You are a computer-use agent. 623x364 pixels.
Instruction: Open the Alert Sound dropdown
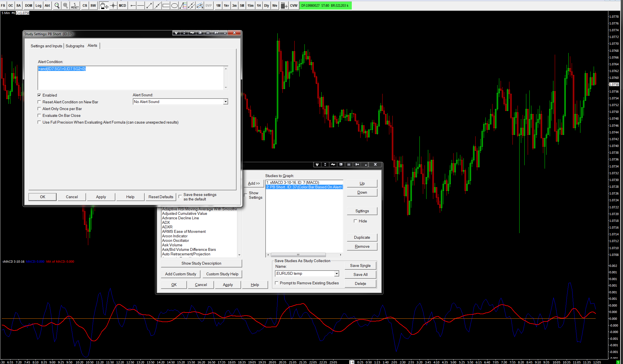226,102
